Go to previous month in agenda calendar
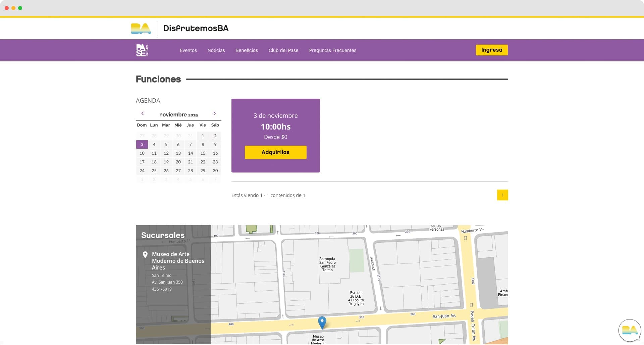 (143, 114)
